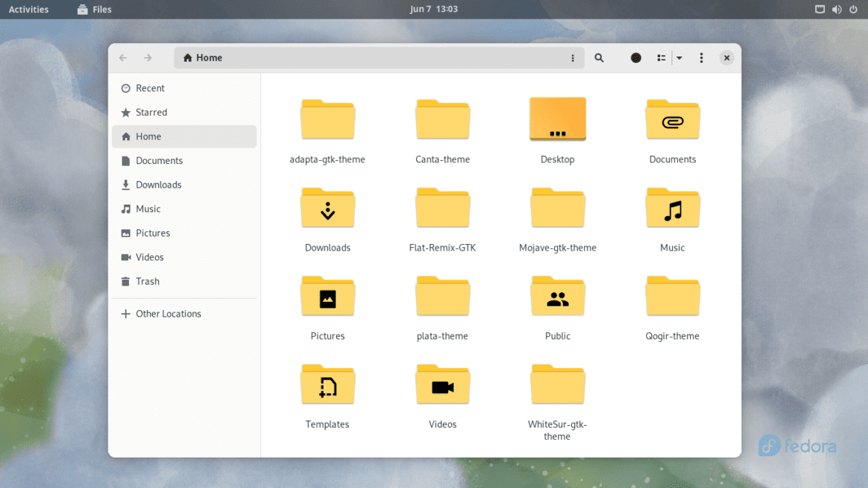Click the power icon in the system tray
This screenshot has width=868, height=488.
click(853, 9)
